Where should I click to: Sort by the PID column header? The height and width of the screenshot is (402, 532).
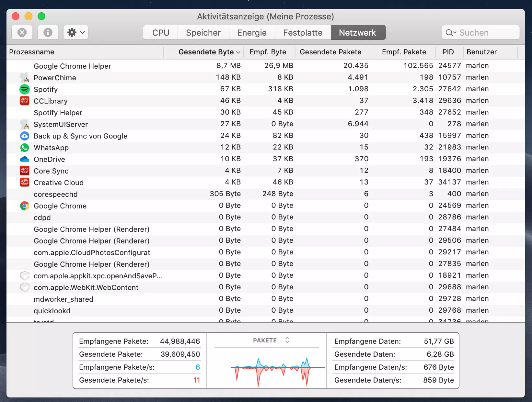(x=448, y=52)
